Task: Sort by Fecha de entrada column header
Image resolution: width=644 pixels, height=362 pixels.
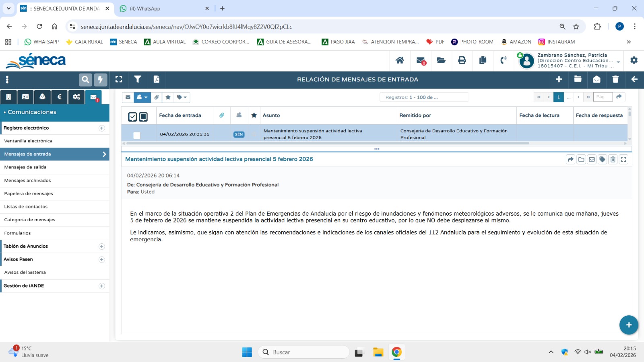Action: [x=180, y=115]
